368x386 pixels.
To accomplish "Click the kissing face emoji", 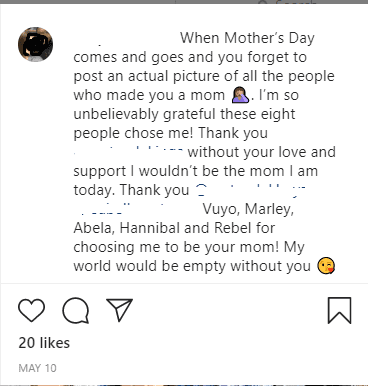I will pos(326,266).
